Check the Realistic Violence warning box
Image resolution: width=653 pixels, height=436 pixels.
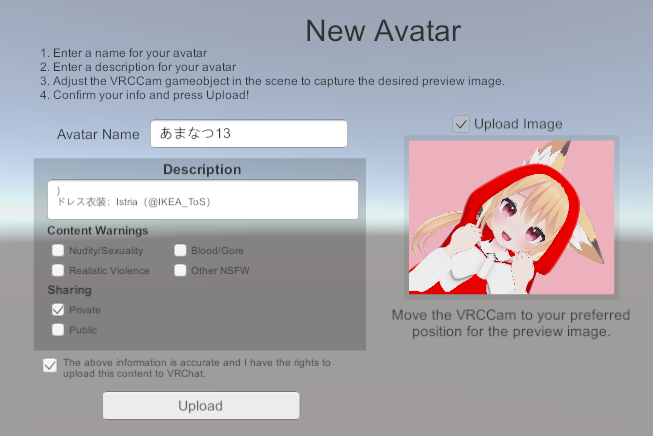[58, 270]
